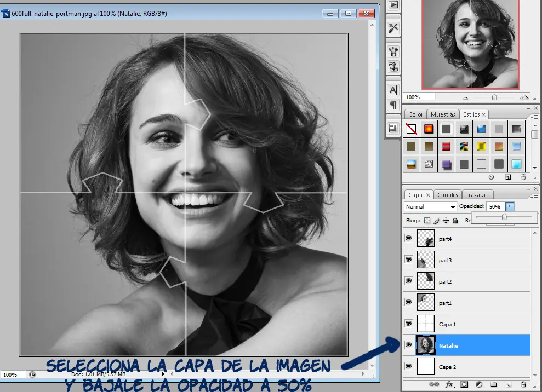Switch to the Muestras tab
The height and width of the screenshot is (392, 542).
pyautogui.click(x=443, y=114)
